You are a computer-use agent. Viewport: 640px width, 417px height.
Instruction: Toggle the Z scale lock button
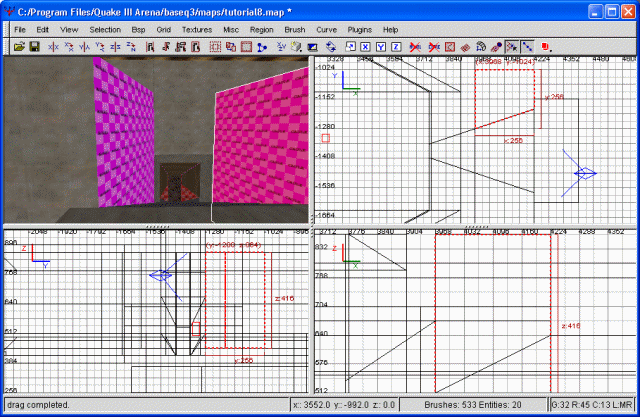pyautogui.click(x=396, y=47)
